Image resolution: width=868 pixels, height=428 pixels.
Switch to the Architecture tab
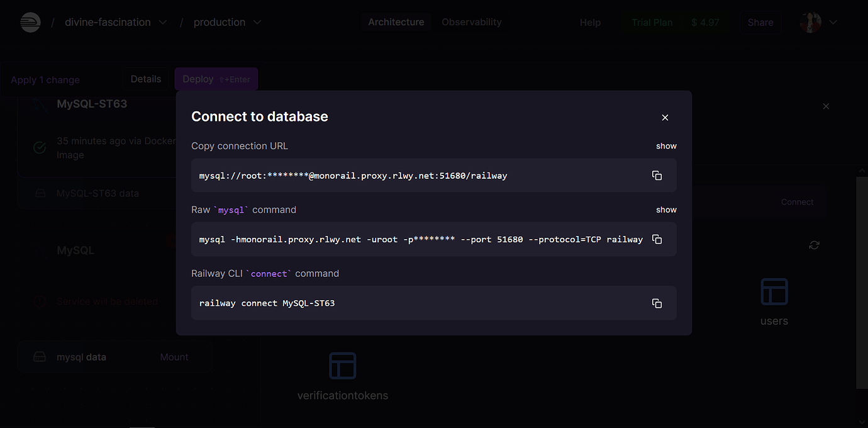[x=396, y=21]
